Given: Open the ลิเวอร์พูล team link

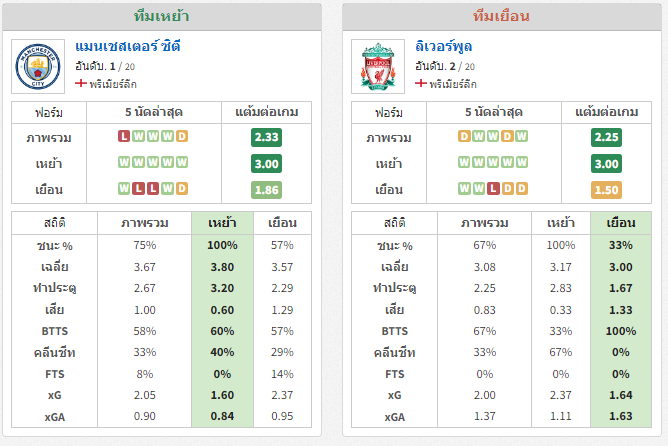Looking at the screenshot, I should pyautogui.click(x=443, y=46).
